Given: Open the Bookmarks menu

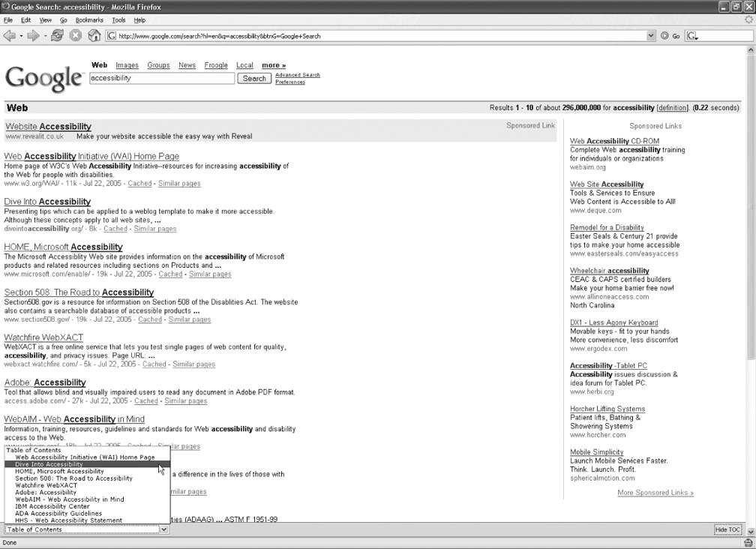Looking at the screenshot, I should [89, 20].
